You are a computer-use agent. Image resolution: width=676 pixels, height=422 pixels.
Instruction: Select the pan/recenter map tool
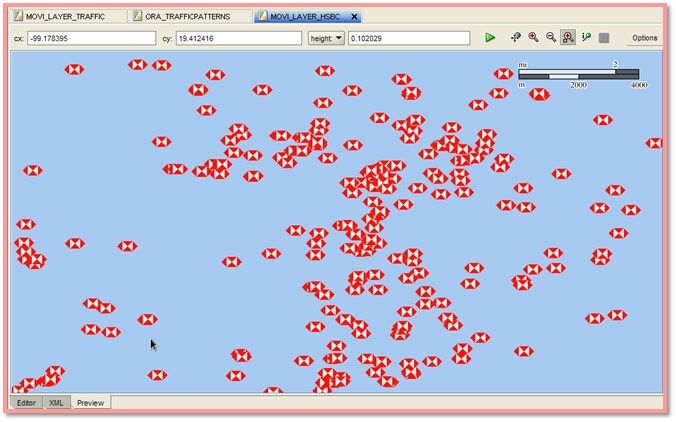[516, 38]
